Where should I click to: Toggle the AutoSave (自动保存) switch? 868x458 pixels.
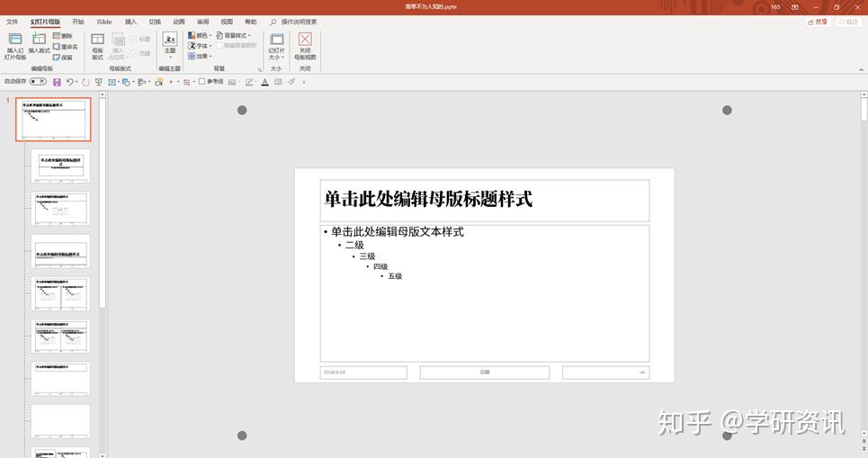tap(38, 81)
